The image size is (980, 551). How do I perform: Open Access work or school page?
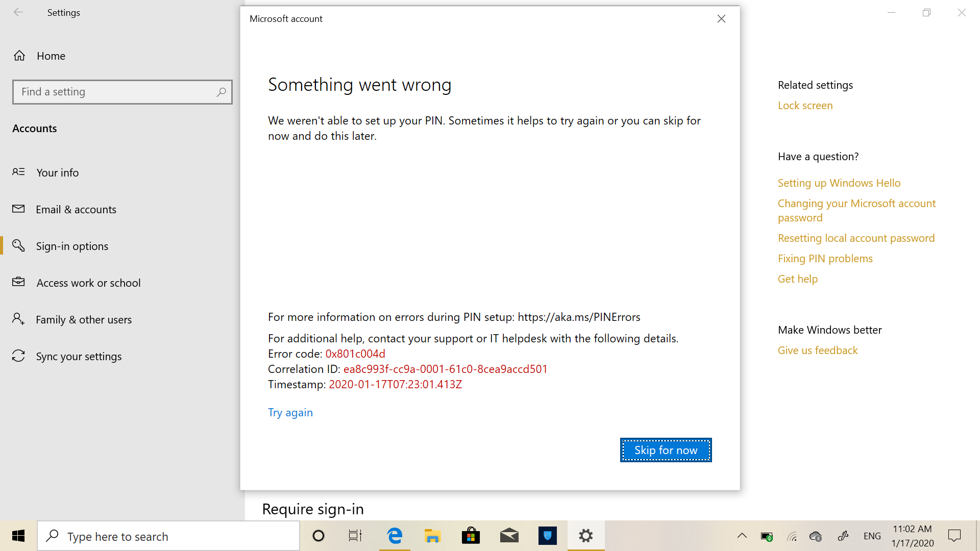point(88,283)
